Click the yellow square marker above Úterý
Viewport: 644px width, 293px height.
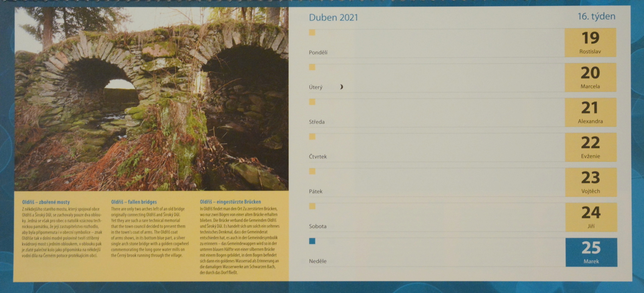[x=312, y=67]
